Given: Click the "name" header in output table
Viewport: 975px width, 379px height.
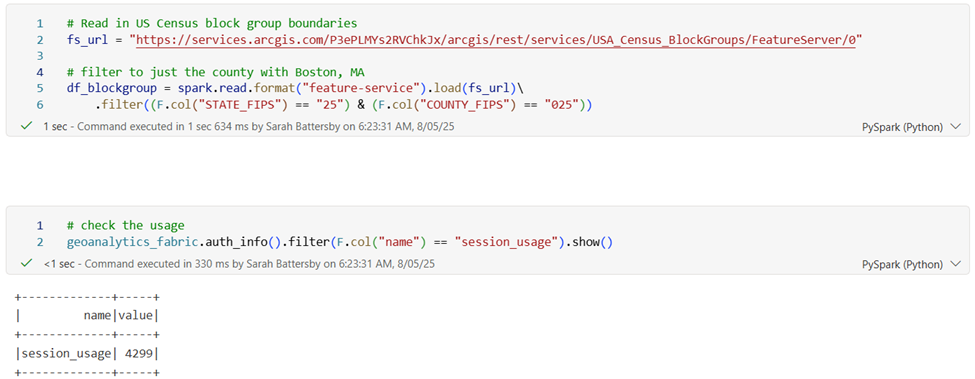Looking at the screenshot, I should [98, 316].
